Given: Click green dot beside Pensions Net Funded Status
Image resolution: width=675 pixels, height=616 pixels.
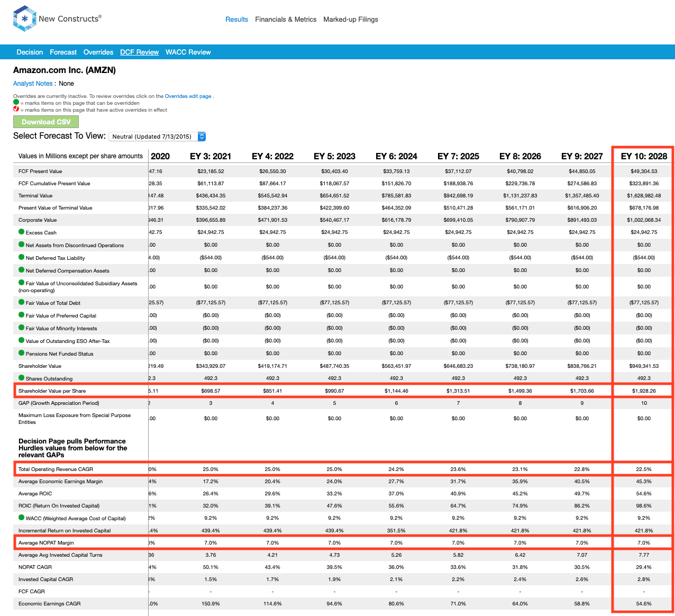Looking at the screenshot, I should pos(22,353).
